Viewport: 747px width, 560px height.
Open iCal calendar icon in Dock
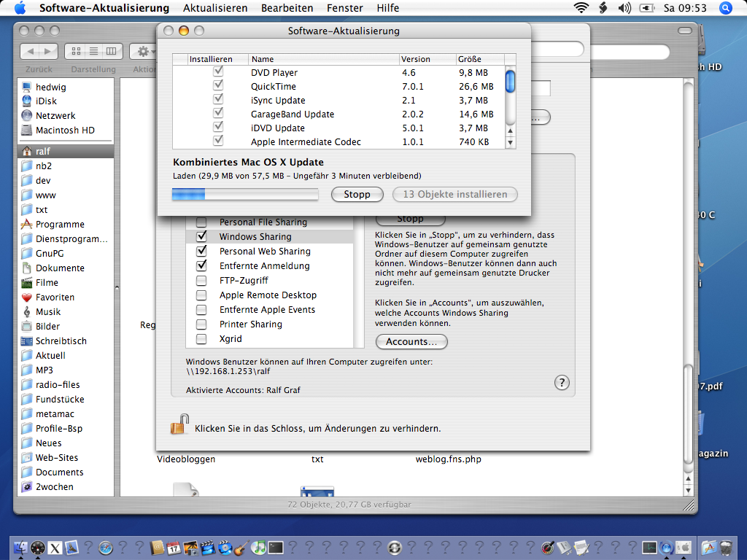point(174,548)
